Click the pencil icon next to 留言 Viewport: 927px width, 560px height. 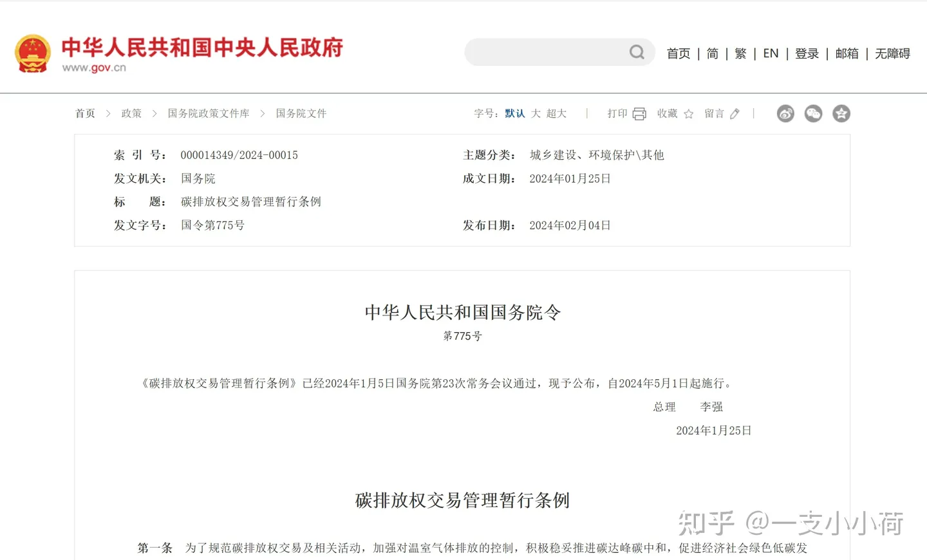(735, 114)
